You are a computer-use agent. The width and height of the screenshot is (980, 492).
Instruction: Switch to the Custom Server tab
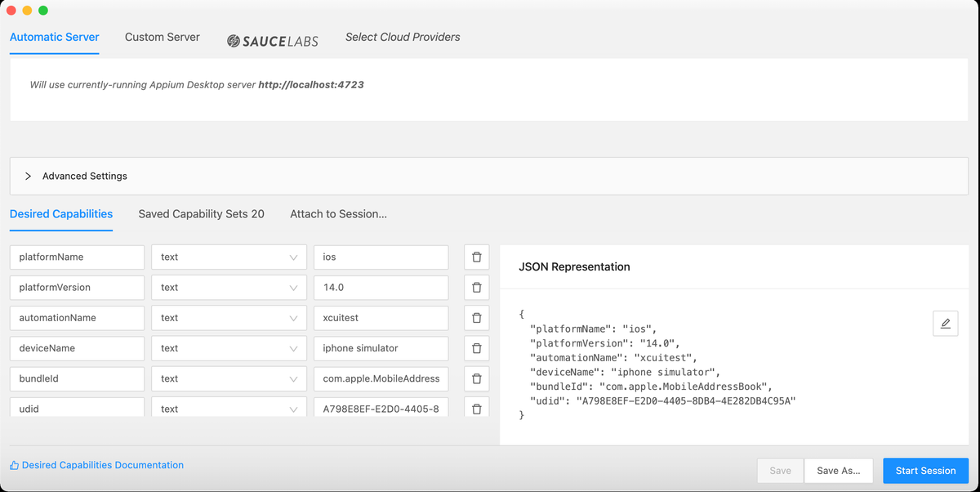[x=162, y=37]
